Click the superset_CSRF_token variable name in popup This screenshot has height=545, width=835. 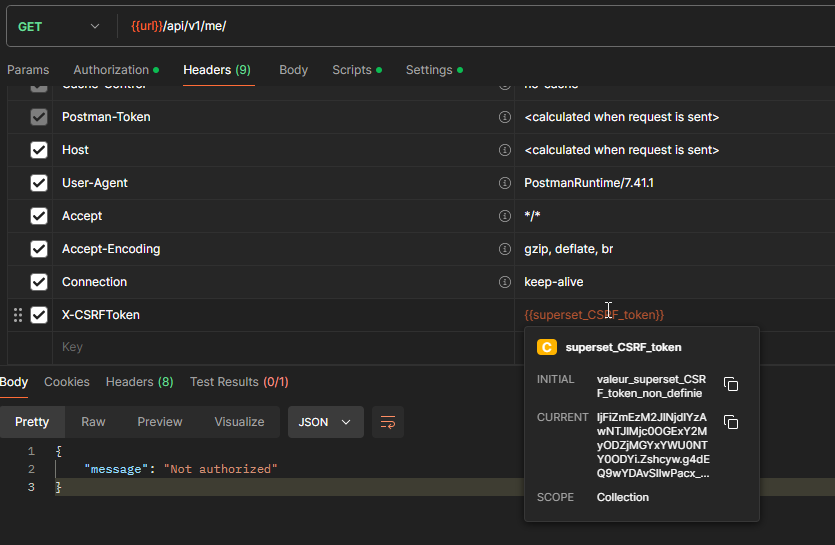pyautogui.click(x=623, y=347)
